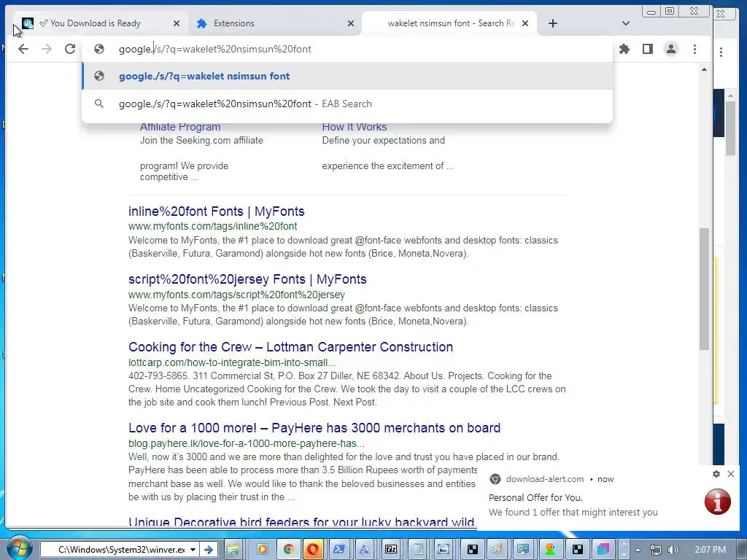Choose the EAB Search suggestion
Image resolution: width=747 pixels, height=560 pixels.
coord(347,104)
